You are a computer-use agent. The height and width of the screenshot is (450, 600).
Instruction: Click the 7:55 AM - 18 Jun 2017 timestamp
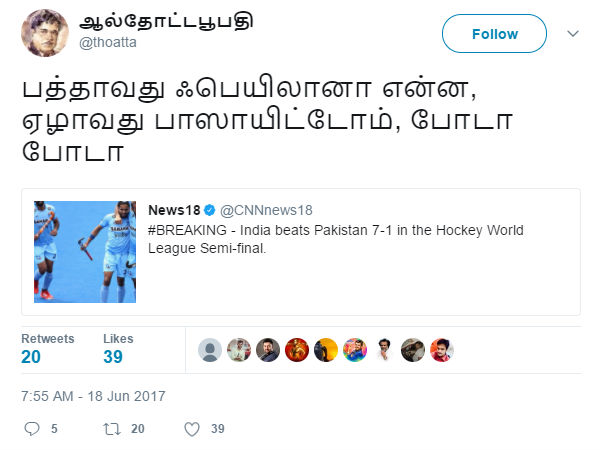tap(93, 396)
